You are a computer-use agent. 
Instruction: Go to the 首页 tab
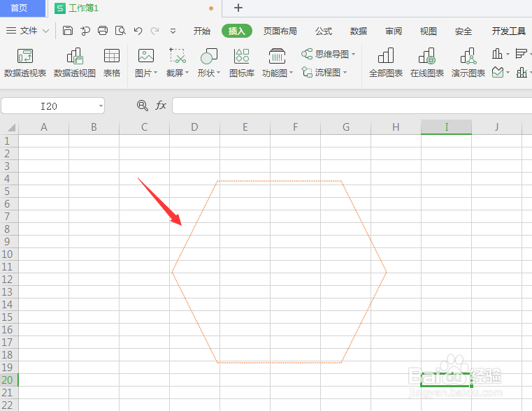(x=22, y=8)
